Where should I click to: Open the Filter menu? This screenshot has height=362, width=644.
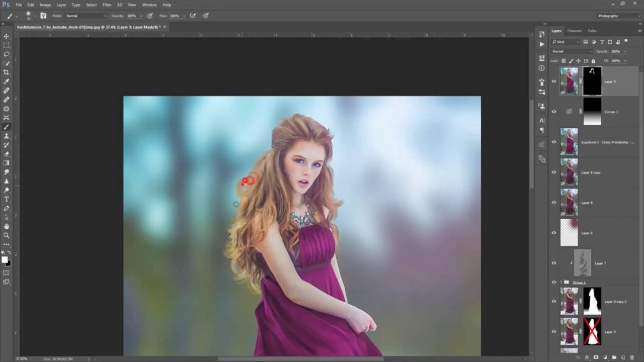107,5
